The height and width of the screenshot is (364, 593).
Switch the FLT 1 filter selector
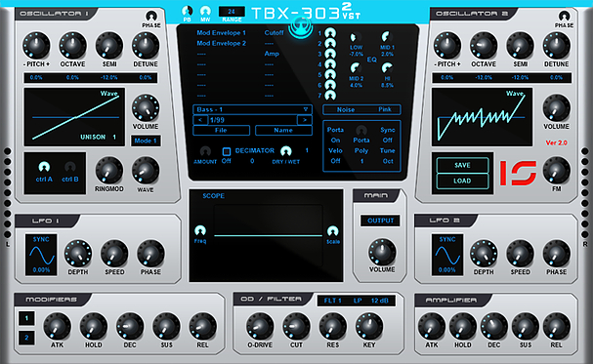(x=332, y=301)
